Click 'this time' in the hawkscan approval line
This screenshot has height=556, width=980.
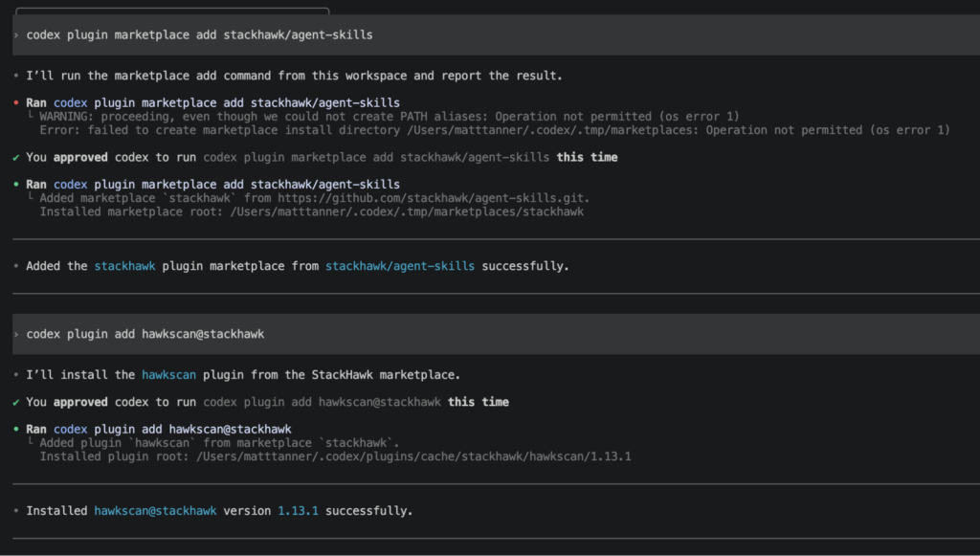tap(479, 402)
